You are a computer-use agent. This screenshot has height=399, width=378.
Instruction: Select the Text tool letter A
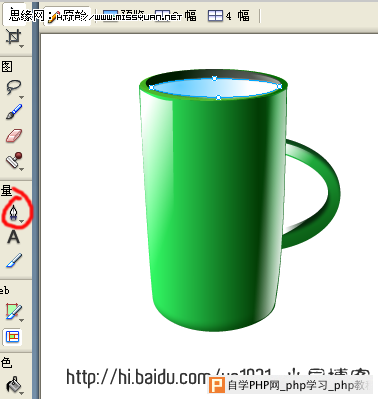(x=13, y=237)
